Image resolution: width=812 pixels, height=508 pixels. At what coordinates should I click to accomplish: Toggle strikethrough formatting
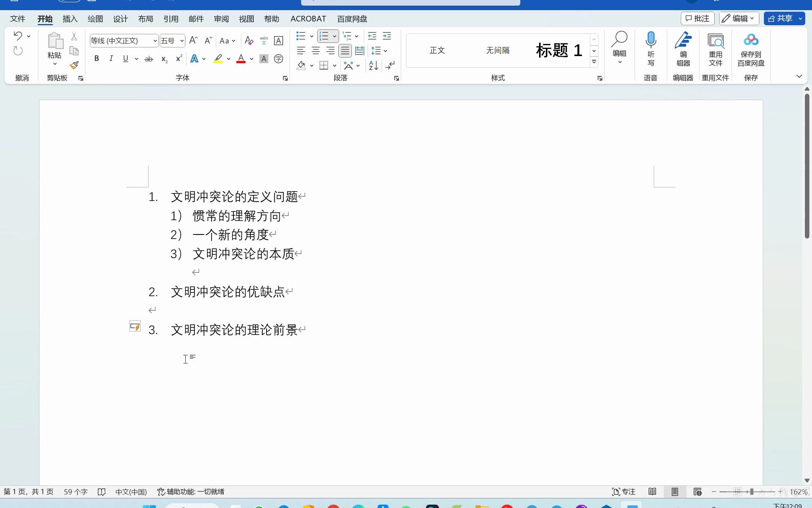(x=149, y=59)
